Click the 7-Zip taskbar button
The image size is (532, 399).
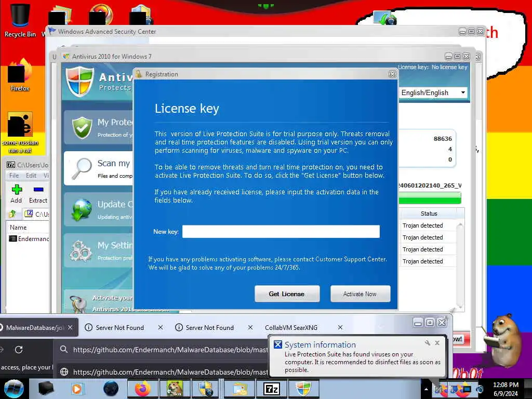[x=272, y=389]
